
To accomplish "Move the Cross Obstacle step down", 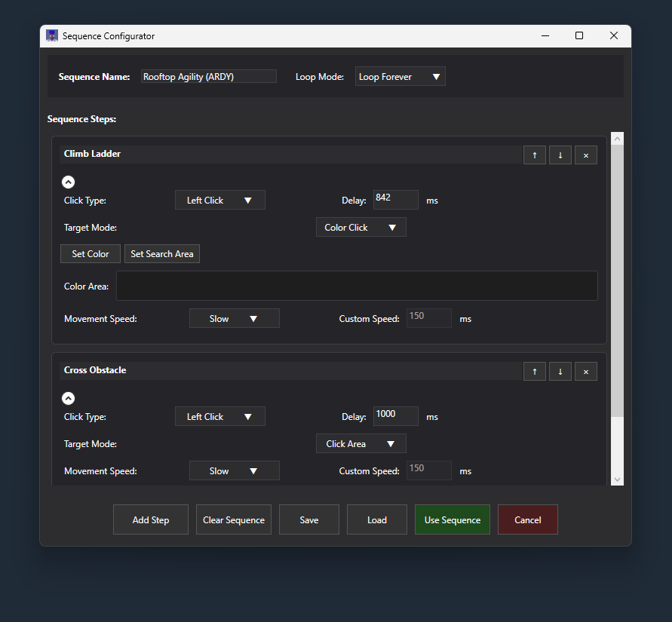I will click(x=560, y=371).
